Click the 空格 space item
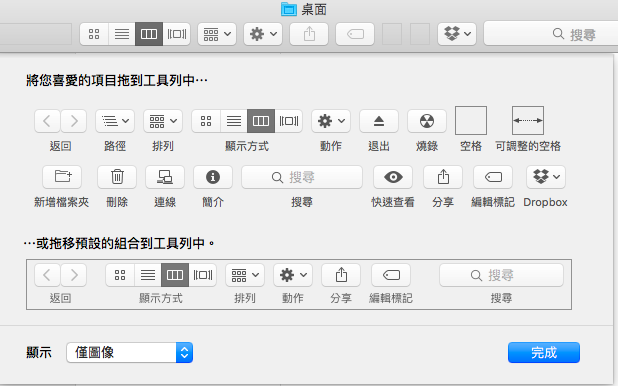The width and height of the screenshot is (618, 386). pos(471,121)
